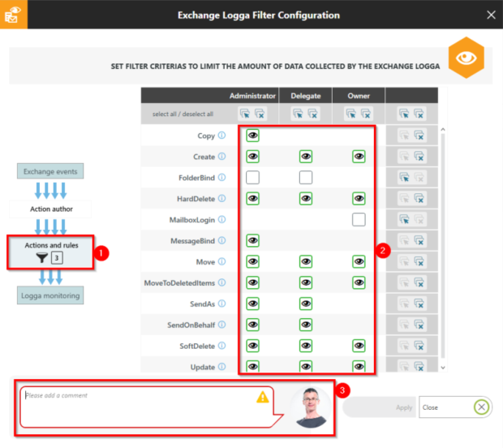
Task: Click the funnel filter icon in Actions and rules
Action: click(x=41, y=258)
